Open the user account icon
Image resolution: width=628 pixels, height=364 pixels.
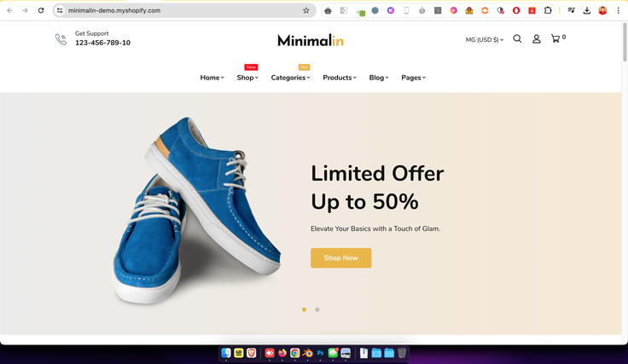tap(537, 39)
